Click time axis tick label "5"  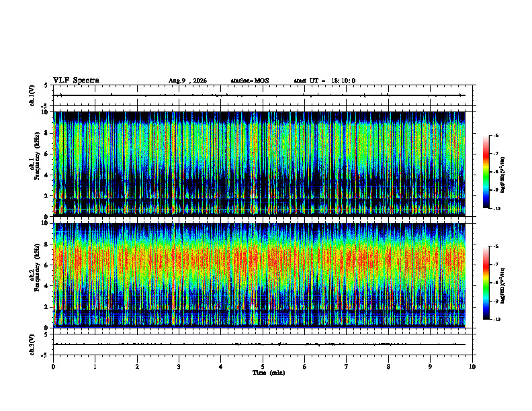[263, 367]
